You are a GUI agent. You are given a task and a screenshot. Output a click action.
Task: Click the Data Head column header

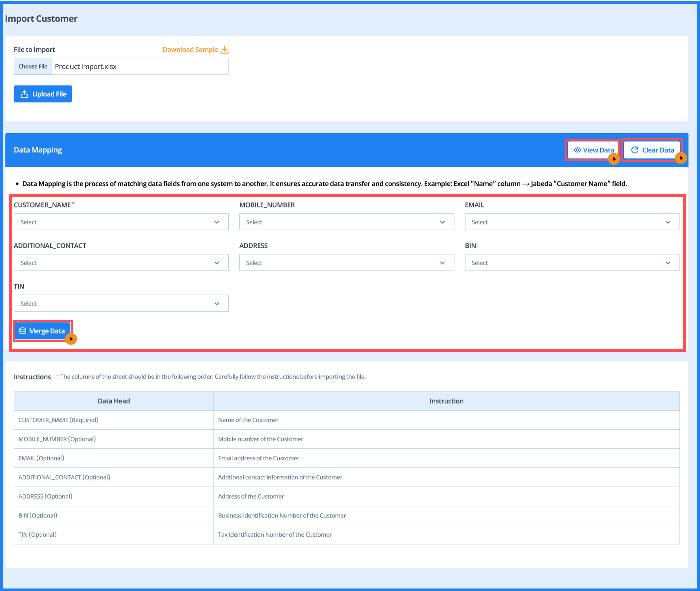click(x=114, y=401)
